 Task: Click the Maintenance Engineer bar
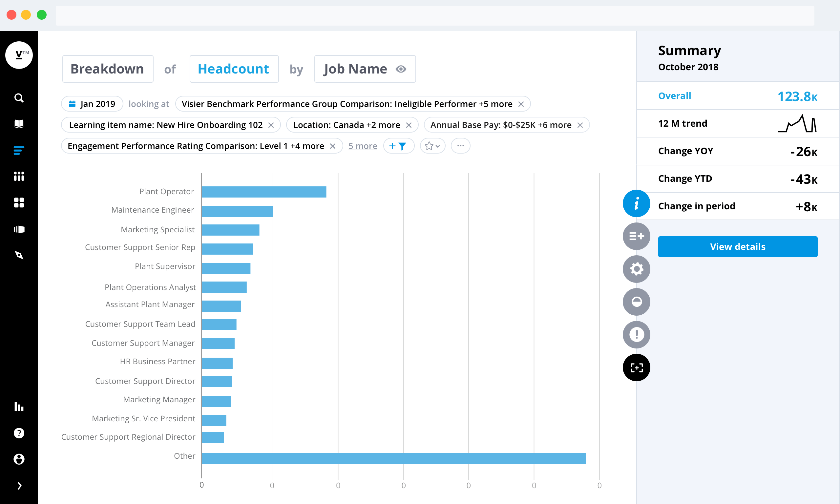(237, 212)
